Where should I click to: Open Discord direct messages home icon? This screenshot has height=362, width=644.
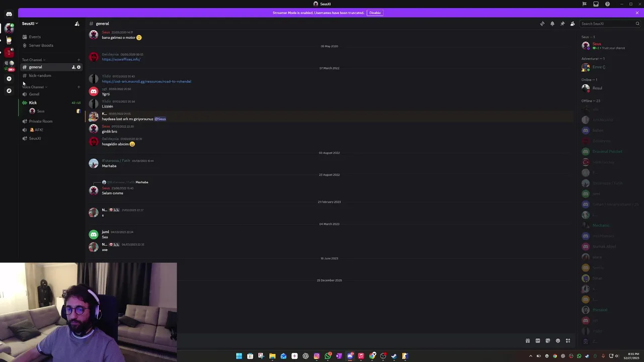coord(9,14)
